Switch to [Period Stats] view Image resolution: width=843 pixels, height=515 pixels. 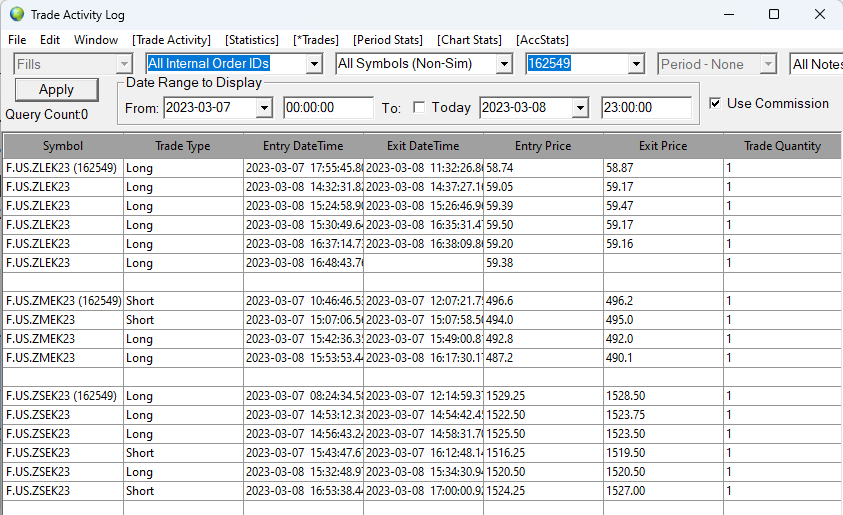[388, 40]
